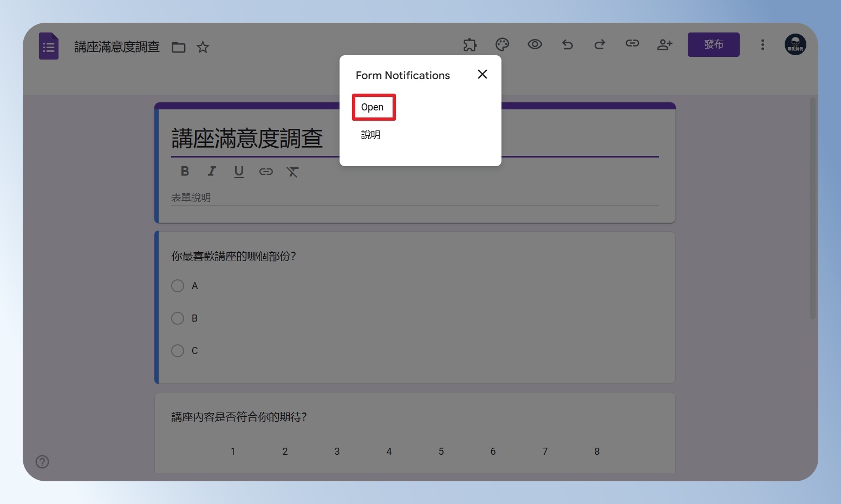The width and height of the screenshot is (841, 504).
Task: Click the purple 發布 button
Action: click(714, 44)
